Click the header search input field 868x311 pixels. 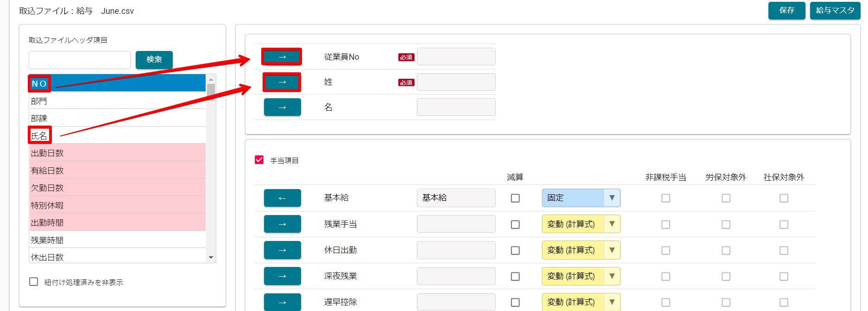pyautogui.click(x=80, y=60)
